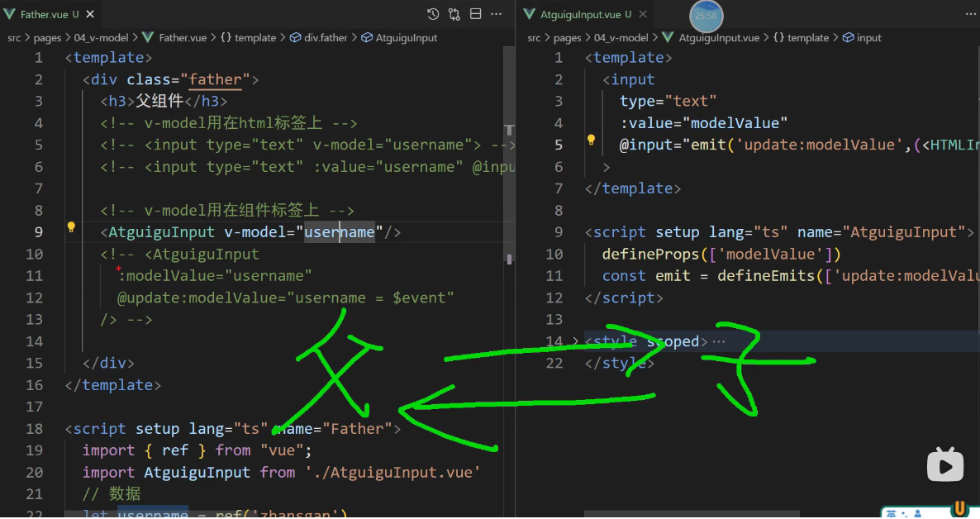This screenshot has height=519, width=980.
Task: Open 04_v-model breadcrumb in the AtguiguInput.vue editor
Action: tap(621, 37)
